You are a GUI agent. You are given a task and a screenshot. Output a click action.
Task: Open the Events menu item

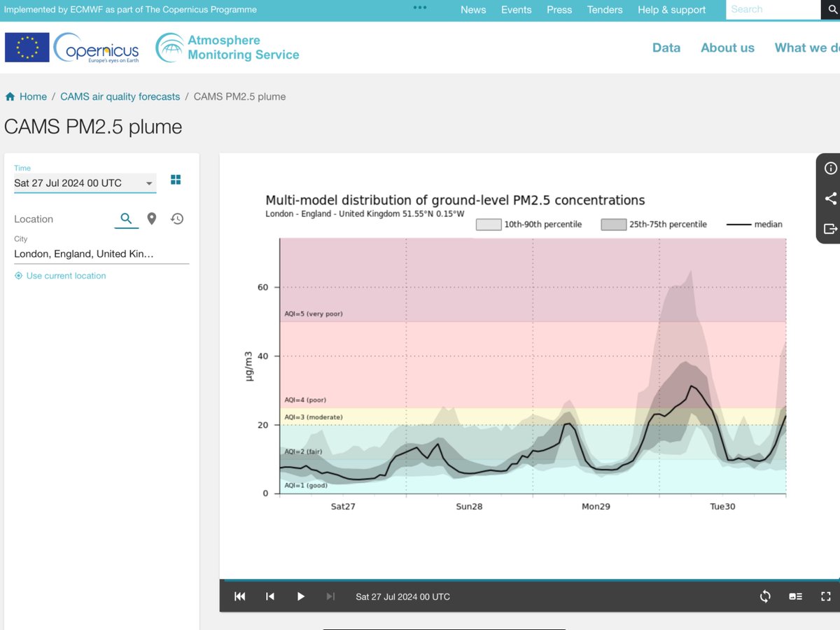pyautogui.click(x=517, y=10)
